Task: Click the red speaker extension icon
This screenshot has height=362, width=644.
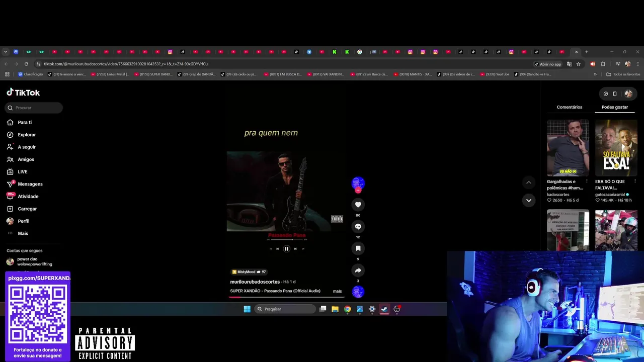Action: pyautogui.click(x=592, y=64)
